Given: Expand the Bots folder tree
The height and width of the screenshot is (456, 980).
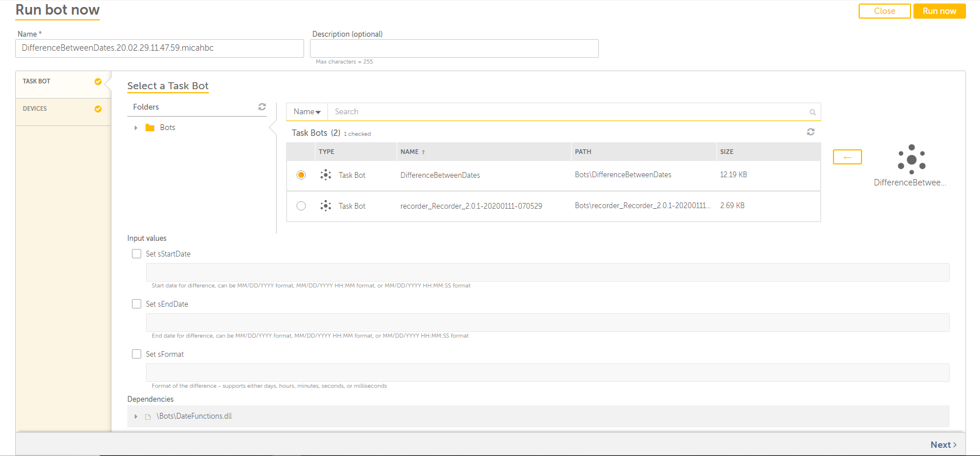Looking at the screenshot, I should tap(136, 128).
